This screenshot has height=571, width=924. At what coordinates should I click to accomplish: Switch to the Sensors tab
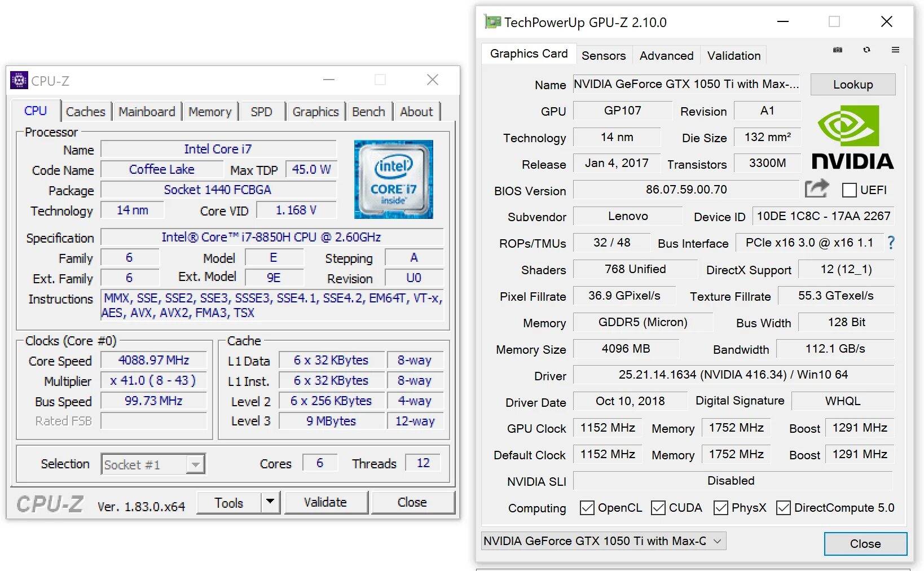point(604,55)
